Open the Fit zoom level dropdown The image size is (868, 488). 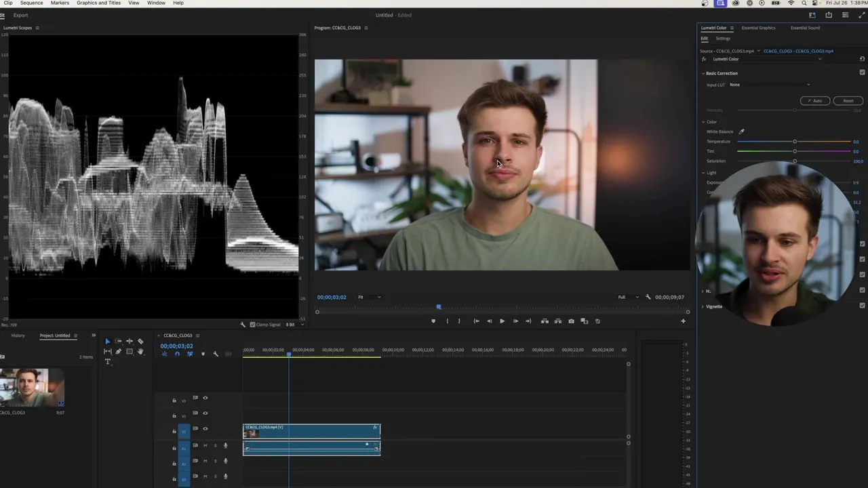tap(370, 297)
